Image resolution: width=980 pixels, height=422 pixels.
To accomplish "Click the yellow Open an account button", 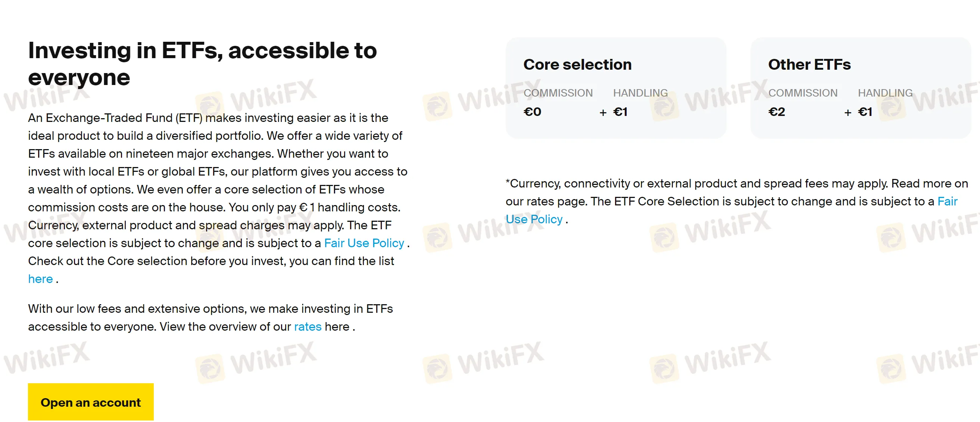I will 91,402.
